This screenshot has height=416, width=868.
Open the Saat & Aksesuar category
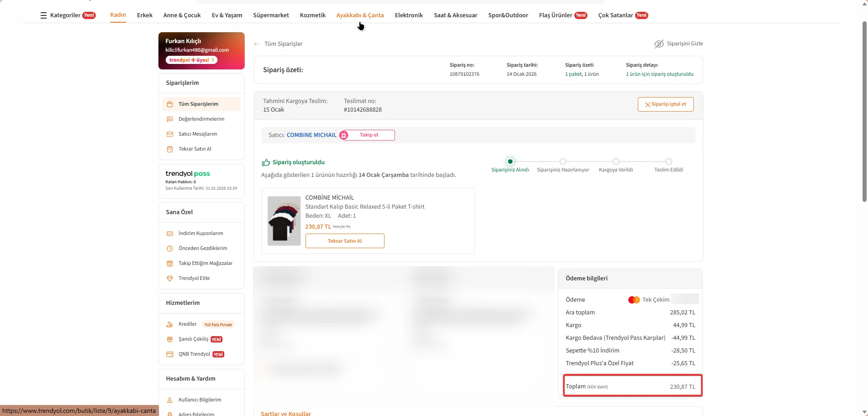pos(456,15)
